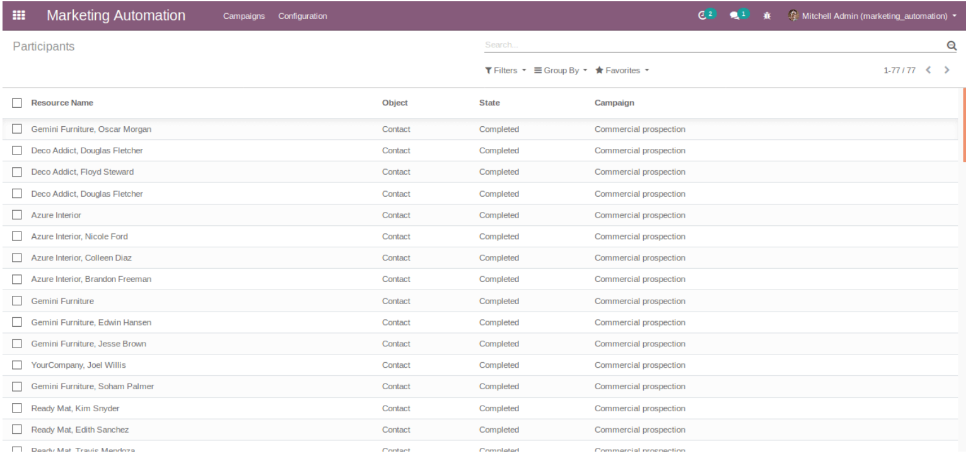Screen dimensions: 980x463
Task: Expand the Favorites dropdown
Action: coord(622,71)
